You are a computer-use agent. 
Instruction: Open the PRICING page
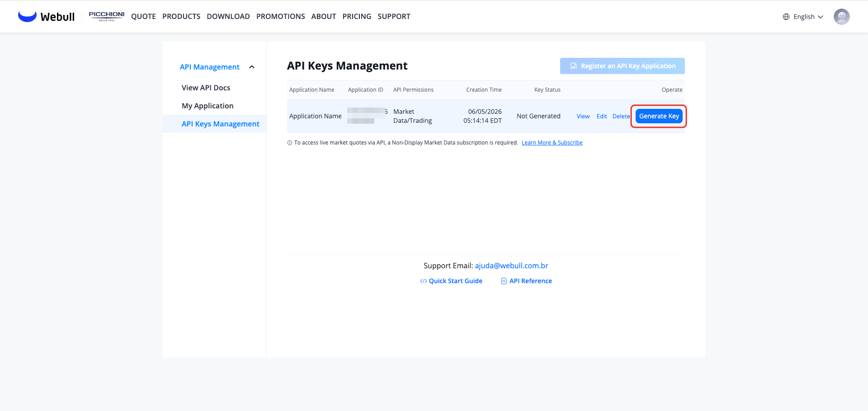[357, 16]
